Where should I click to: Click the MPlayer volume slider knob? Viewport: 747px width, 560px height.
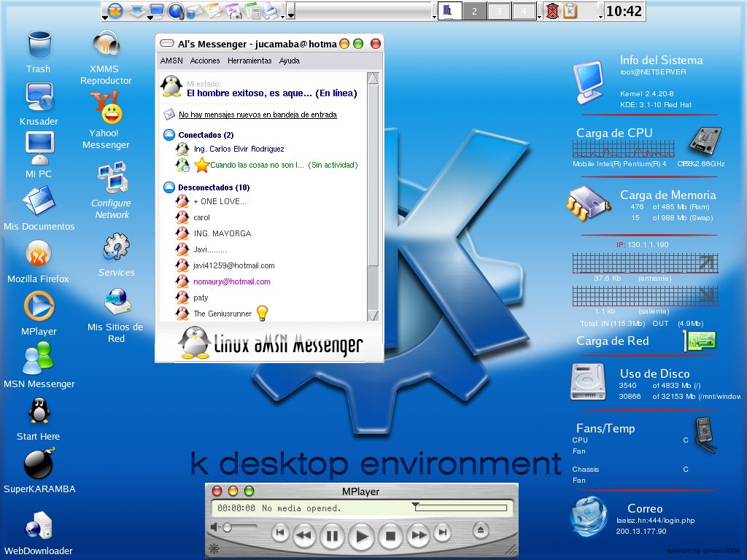tap(228, 527)
